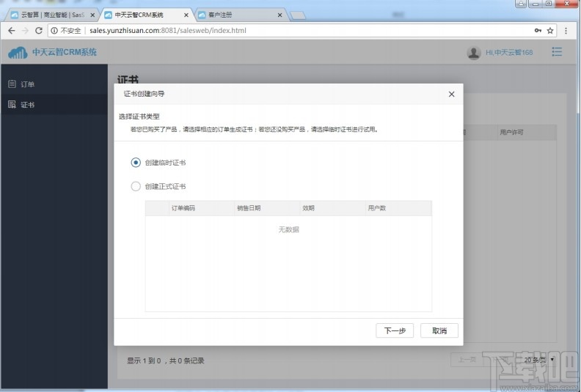Open the Chrome three-dot menu

click(566, 30)
